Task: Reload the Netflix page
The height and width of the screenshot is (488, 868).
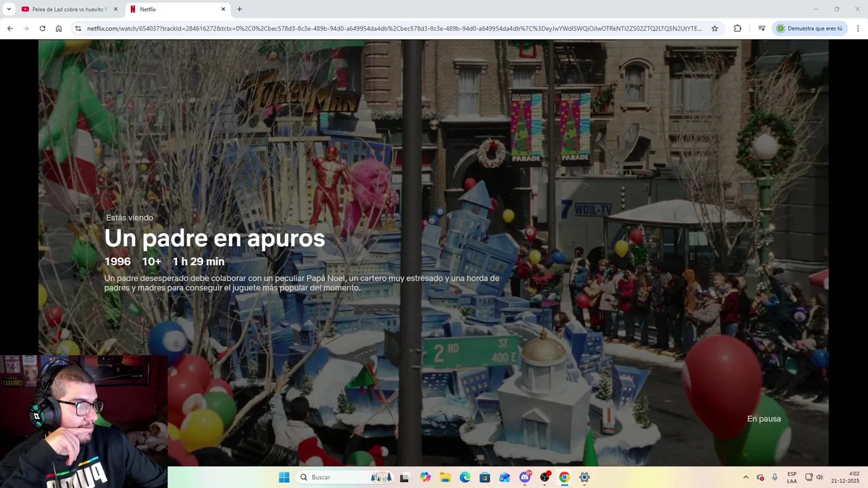Action: point(42,28)
